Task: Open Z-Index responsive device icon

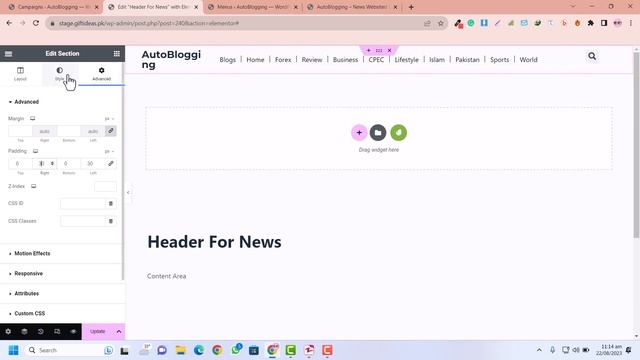Action: point(34,186)
